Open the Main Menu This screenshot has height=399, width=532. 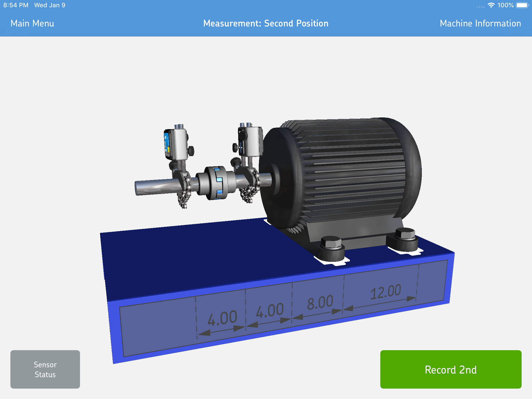pyautogui.click(x=32, y=23)
